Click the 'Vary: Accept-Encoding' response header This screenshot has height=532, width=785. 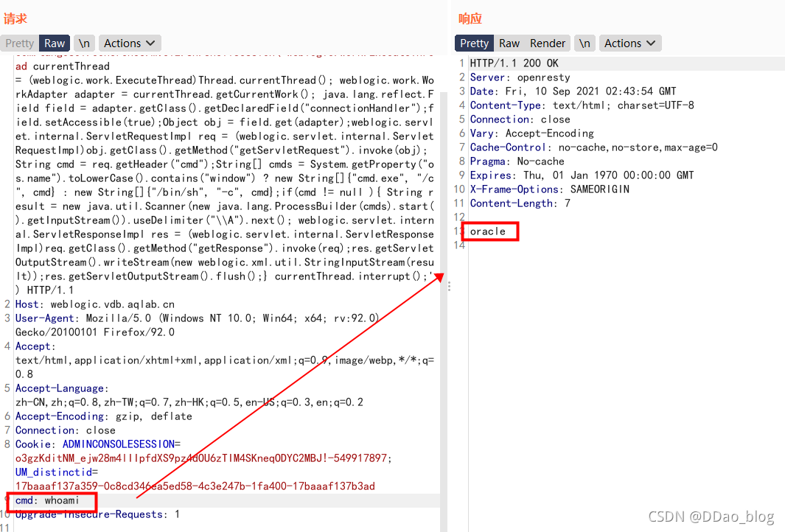pyautogui.click(x=531, y=133)
